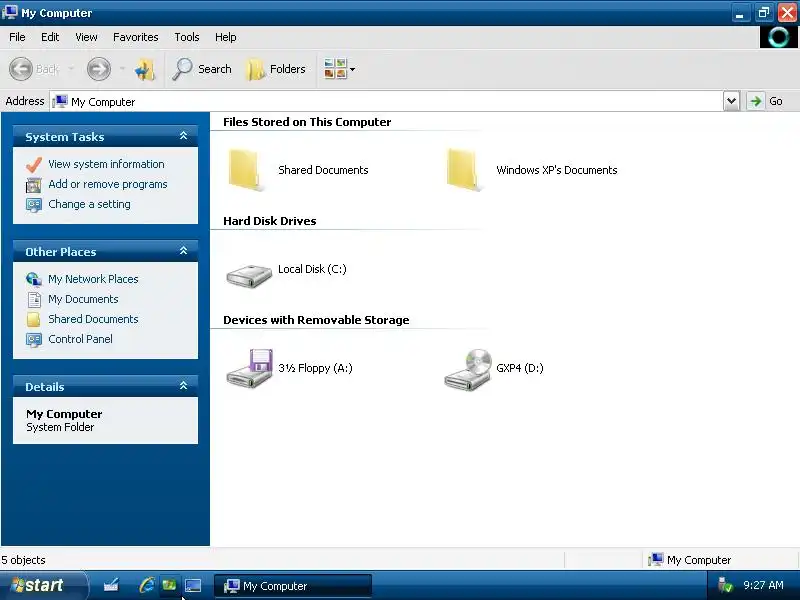Click the Address bar field
The width and height of the screenshot is (800, 600).
click(x=387, y=102)
